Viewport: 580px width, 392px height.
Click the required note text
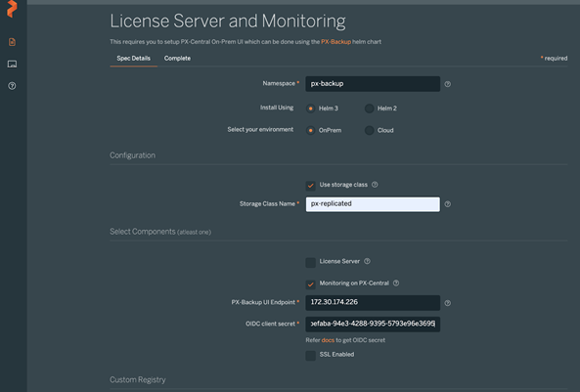coord(554,59)
